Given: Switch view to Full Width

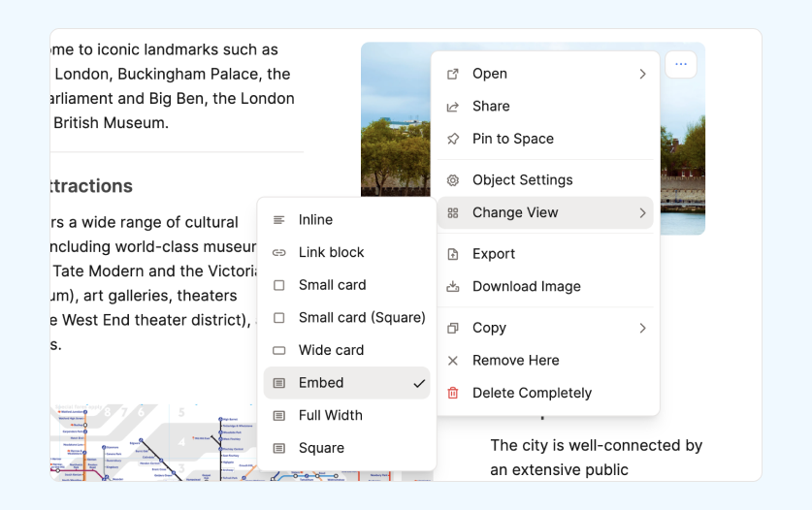Looking at the screenshot, I should coord(330,415).
